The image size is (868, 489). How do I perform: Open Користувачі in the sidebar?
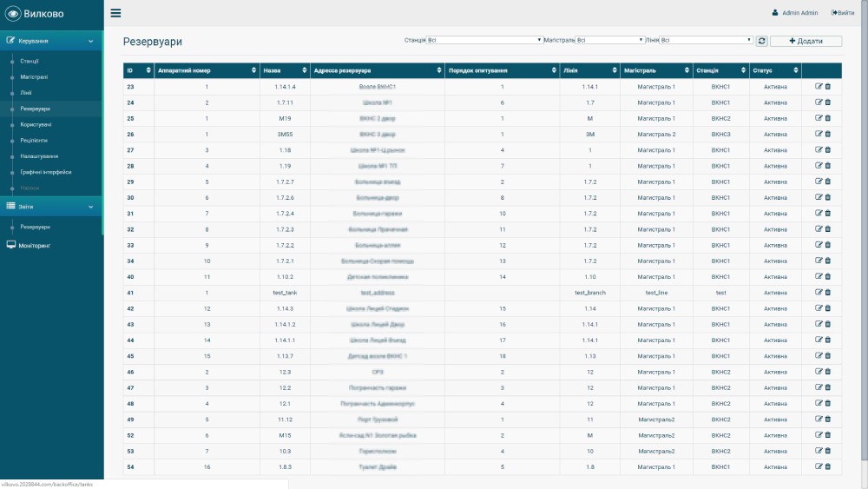click(36, 125)
